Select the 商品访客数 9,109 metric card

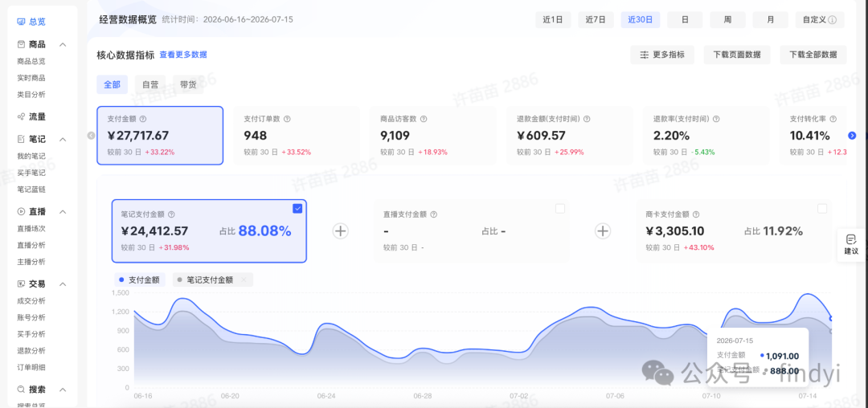pyautogui.click(x=433, y=136)
